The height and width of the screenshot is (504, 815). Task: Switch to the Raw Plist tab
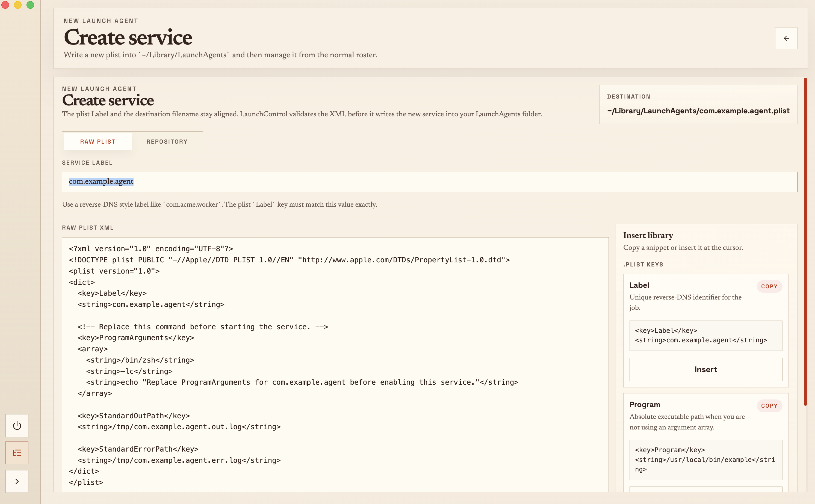98,142
